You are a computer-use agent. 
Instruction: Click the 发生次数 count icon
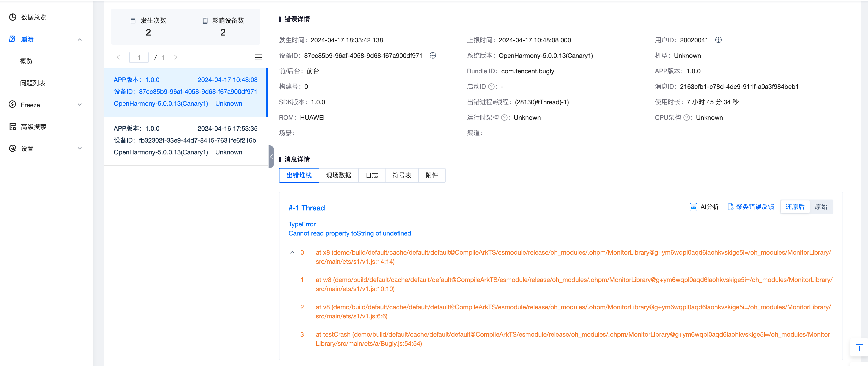pos(133,20)
